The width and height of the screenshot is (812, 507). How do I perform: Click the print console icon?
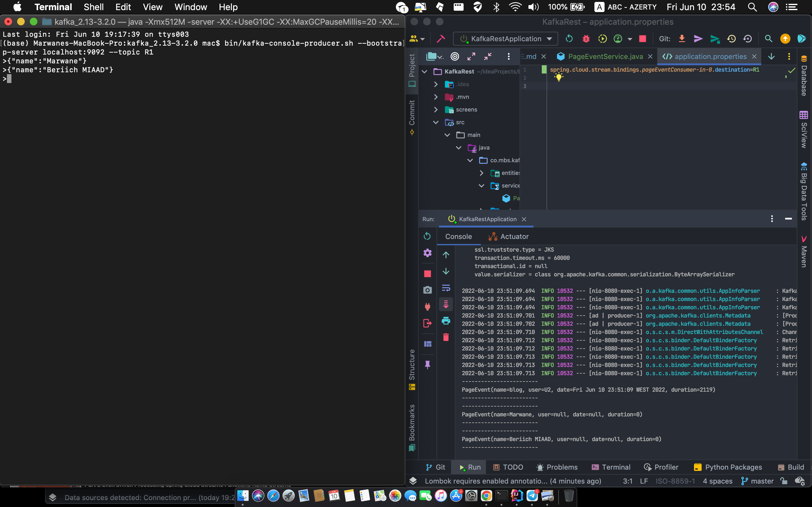pyautogui.click(x=446, y=321)
